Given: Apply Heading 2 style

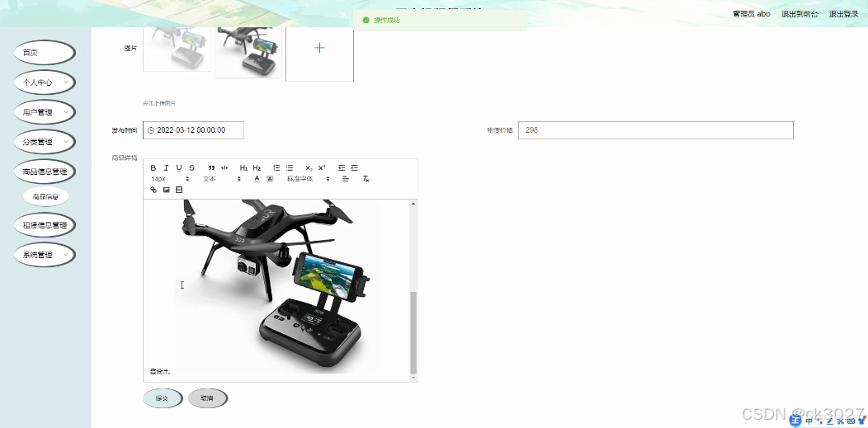Looking at the screenshot, I should click(257, 167).
